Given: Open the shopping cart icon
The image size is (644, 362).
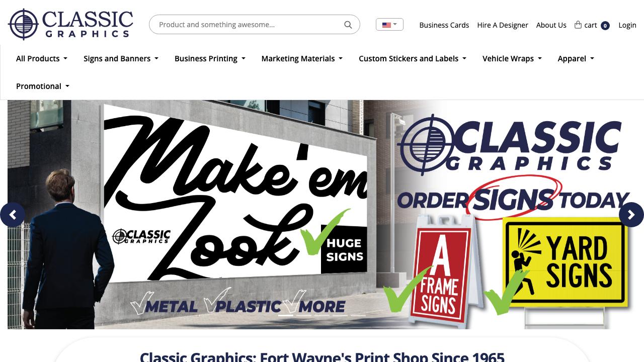Looking at the screenshot, I should click(x=578, y=25).
